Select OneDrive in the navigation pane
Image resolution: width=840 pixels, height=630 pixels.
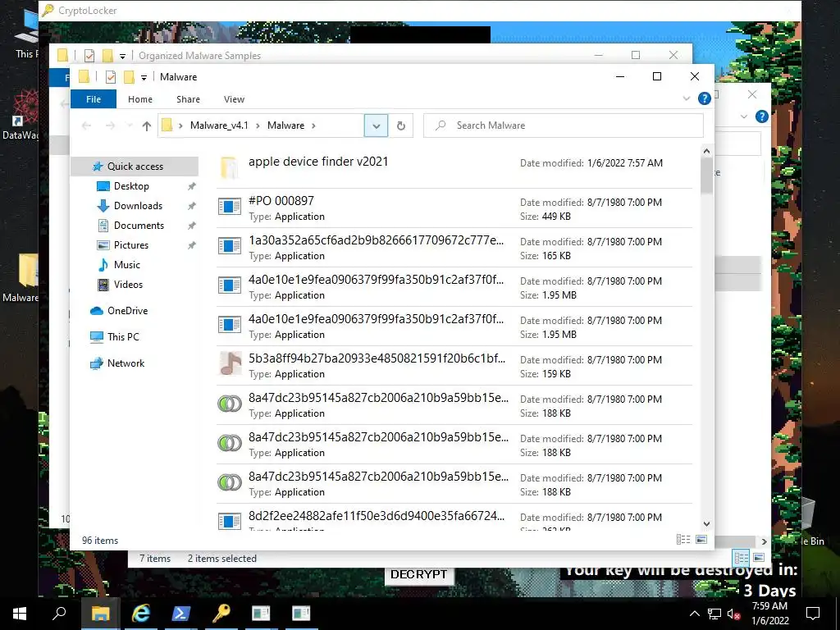coord(127,311)
